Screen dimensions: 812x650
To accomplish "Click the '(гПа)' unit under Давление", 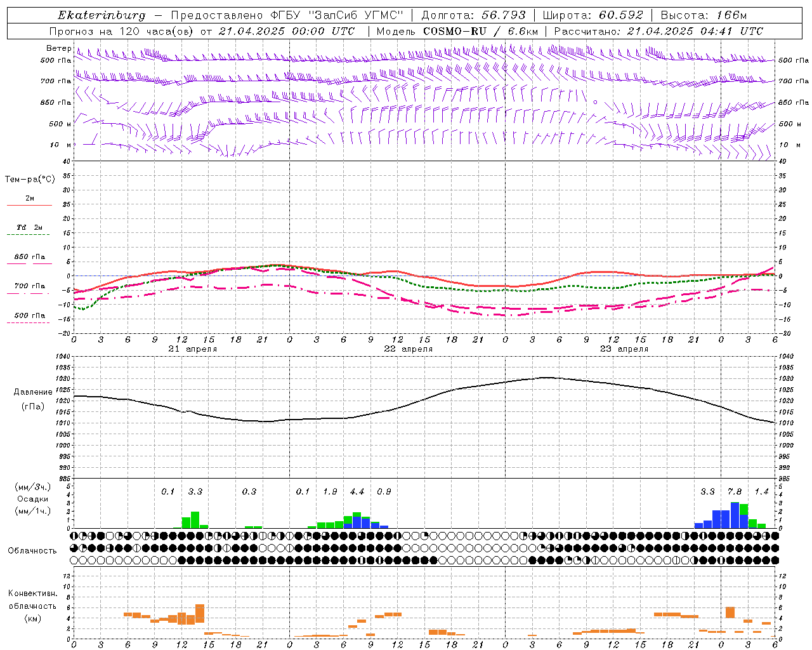I will point(33,406).
